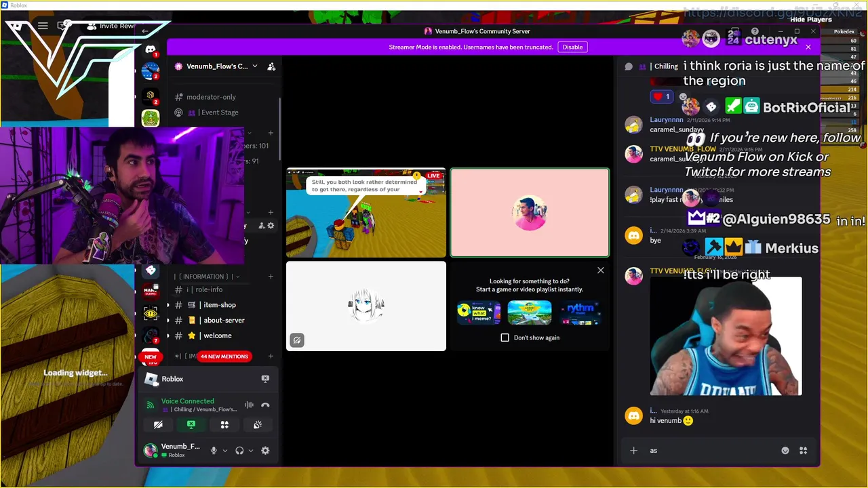
Task: Toggle the green screen share button
Action: [x=191, y=425]
